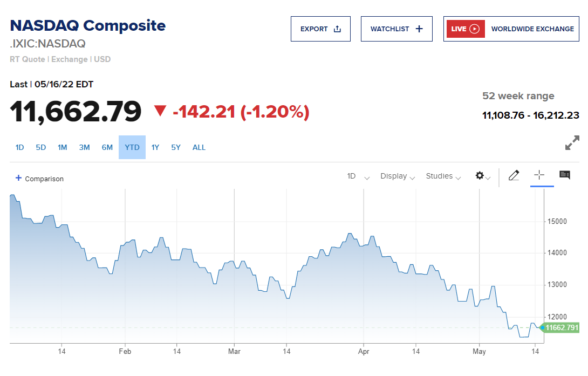Add to Watchlist
Screen dimensions: 588x376
click(x=396, y=29)
